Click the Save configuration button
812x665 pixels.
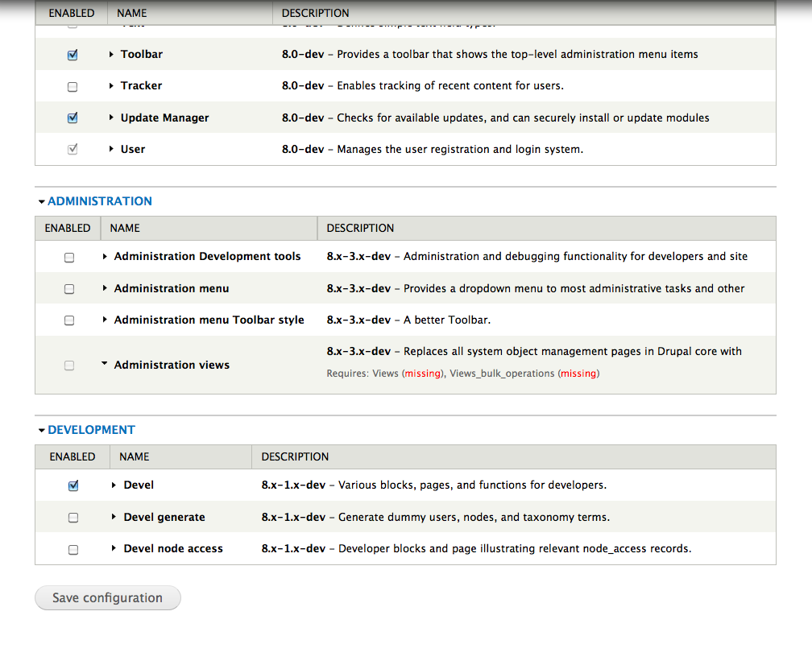[x=108, y=597]
